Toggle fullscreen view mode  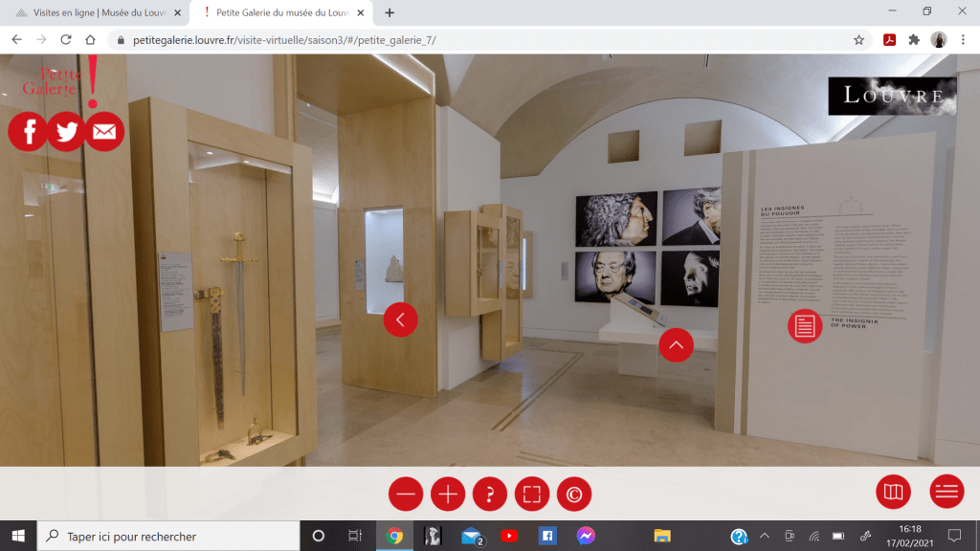coord(532,495)
